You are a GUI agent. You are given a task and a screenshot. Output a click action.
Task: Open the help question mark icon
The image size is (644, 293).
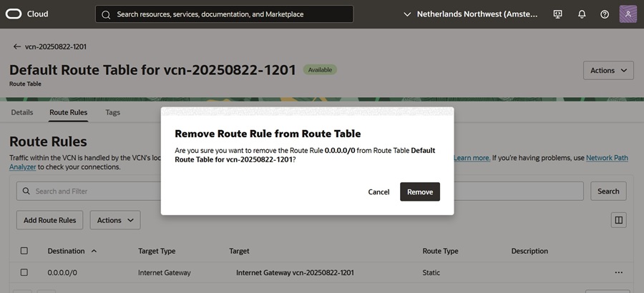[x=605, y=14]
